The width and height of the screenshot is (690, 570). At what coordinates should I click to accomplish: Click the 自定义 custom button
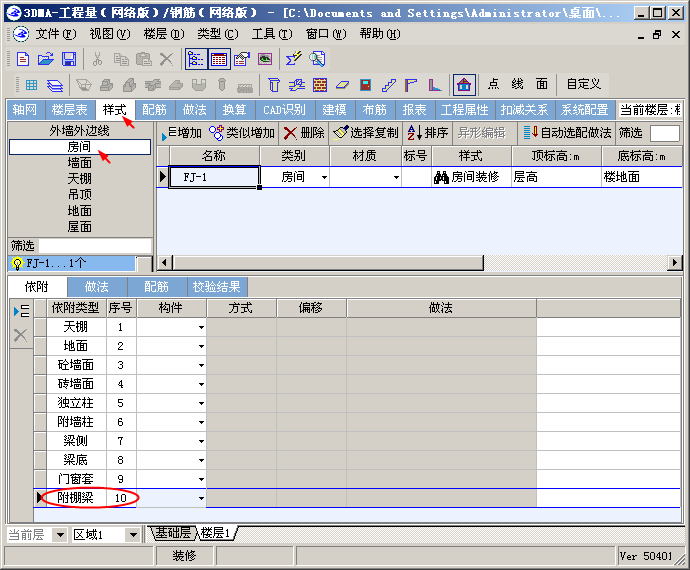[x=584, y=84]
